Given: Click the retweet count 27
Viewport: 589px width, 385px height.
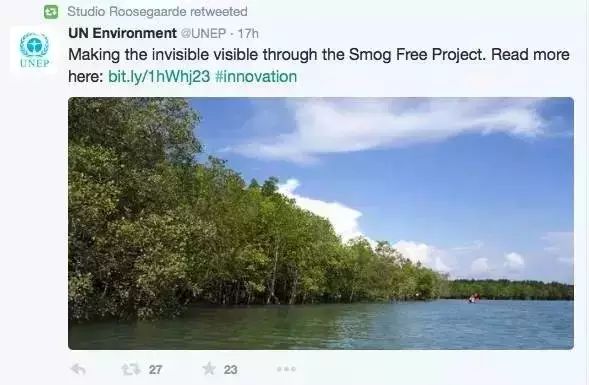Looking at the screenshot, I should 155,370.
